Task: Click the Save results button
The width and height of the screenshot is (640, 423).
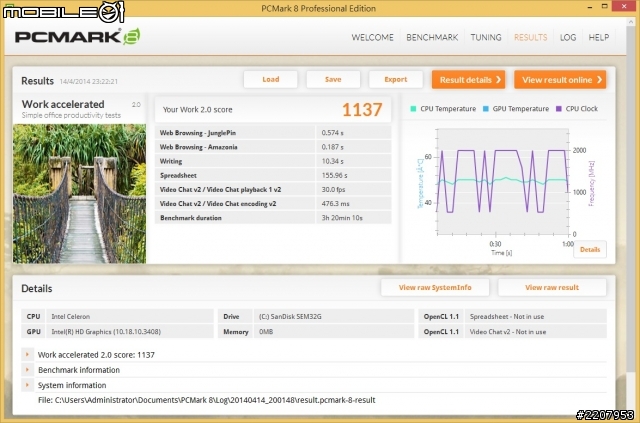Action: pyautogui.click(x=333, y=79)
